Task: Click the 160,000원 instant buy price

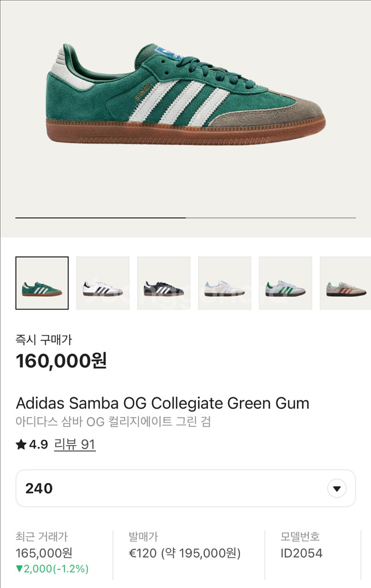Action: [61, 361]
